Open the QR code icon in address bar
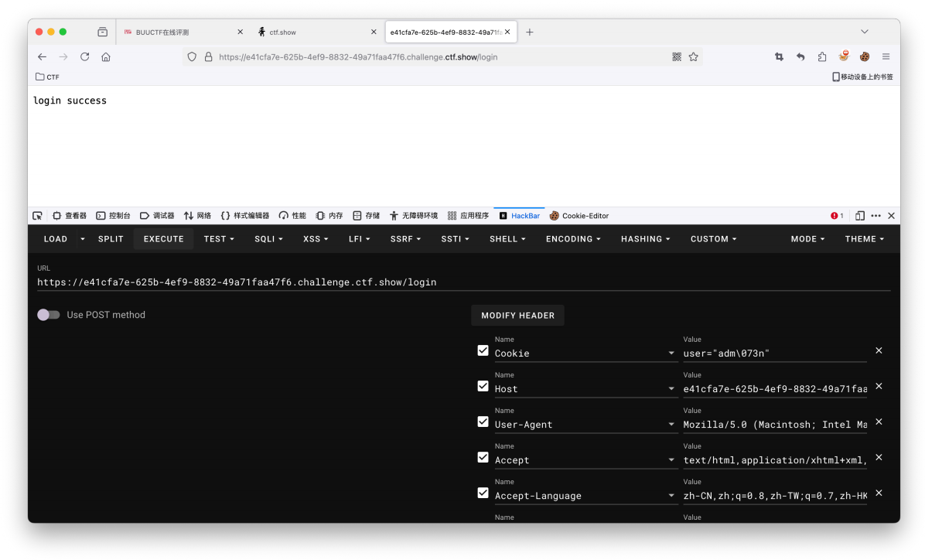The image size is (925, 560). click(677, 56)
